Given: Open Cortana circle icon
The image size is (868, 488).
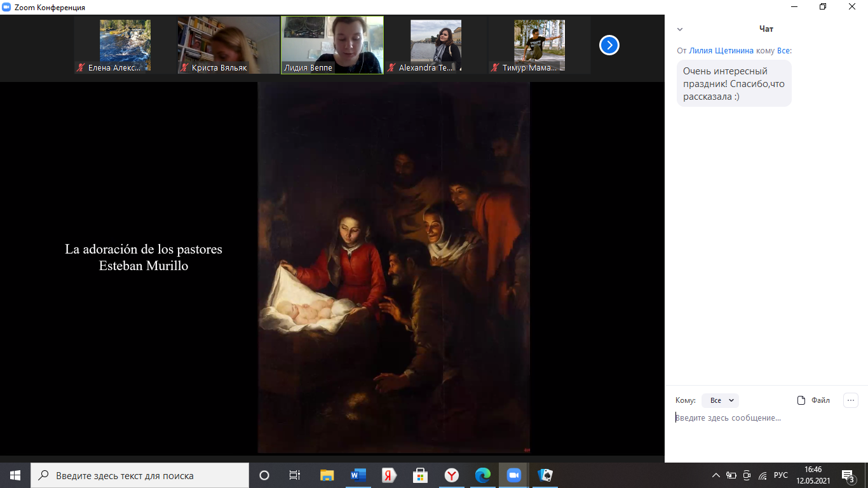Looking at the screenshot, I should (264, 475).
